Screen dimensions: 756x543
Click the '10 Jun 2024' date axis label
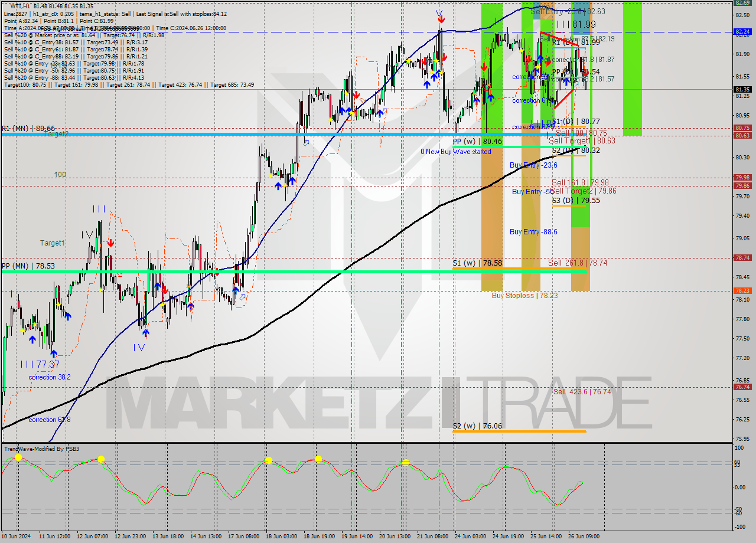click(x=15, y=536)
